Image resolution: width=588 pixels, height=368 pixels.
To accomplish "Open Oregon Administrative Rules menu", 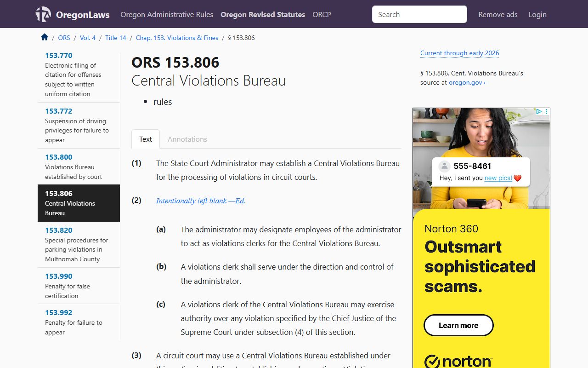I will pyautogui.click(x=167, y=14).
